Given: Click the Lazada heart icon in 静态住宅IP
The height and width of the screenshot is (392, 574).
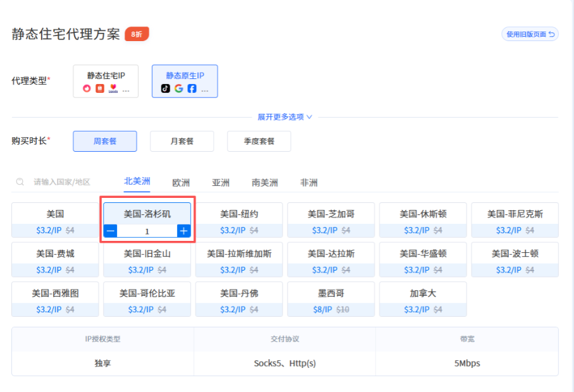Looking at the screenshot, I should coord(113,89).
